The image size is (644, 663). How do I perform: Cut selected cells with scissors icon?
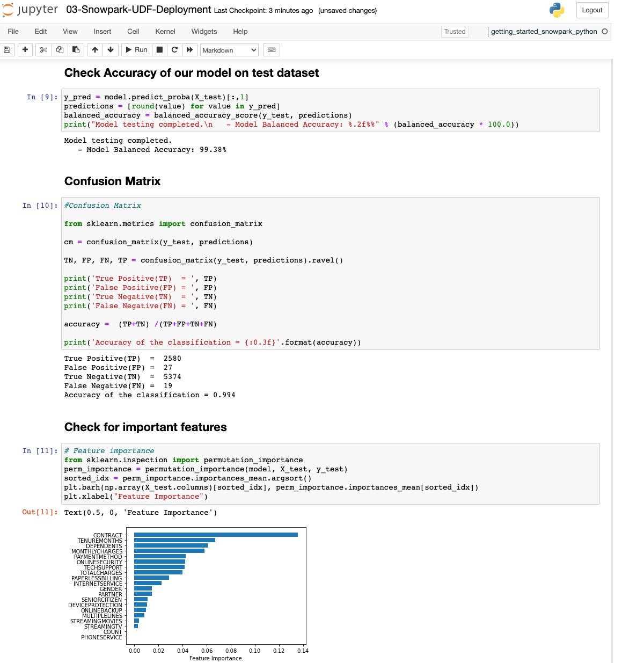point(43,50)
